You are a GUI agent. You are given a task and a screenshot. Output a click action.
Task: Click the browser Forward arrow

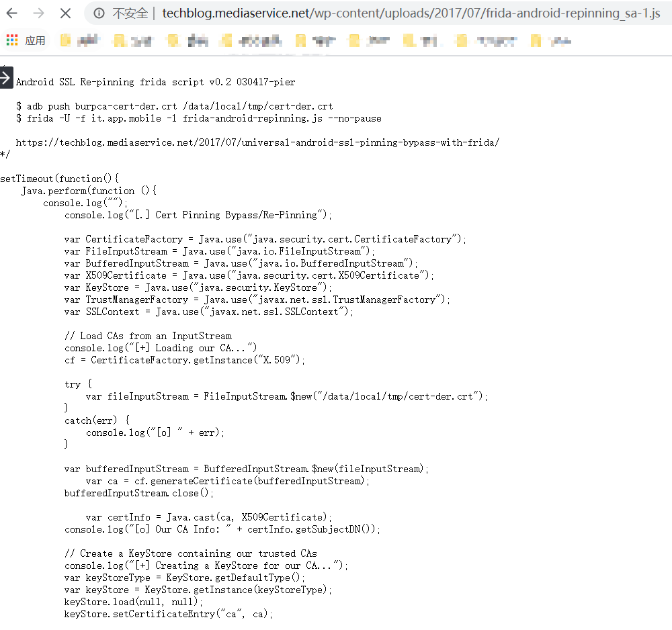point(38,13)
